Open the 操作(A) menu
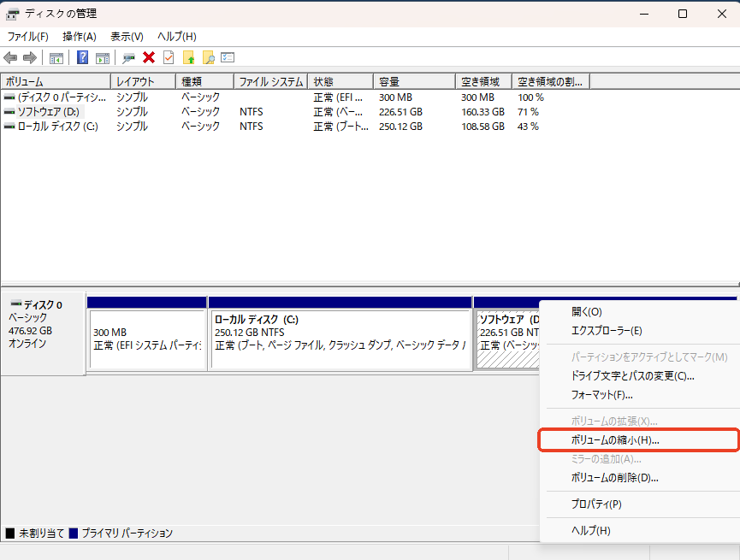 pos(79,37)
